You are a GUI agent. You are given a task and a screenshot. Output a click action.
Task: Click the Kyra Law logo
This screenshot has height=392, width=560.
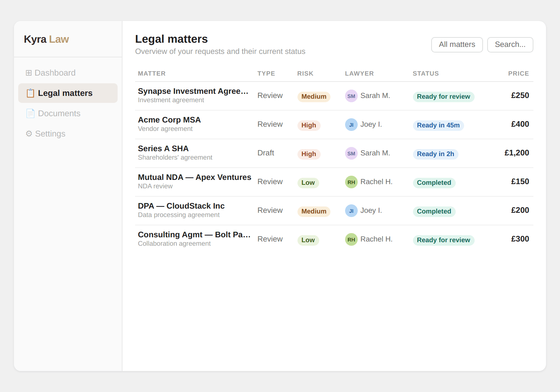point(46,39)
